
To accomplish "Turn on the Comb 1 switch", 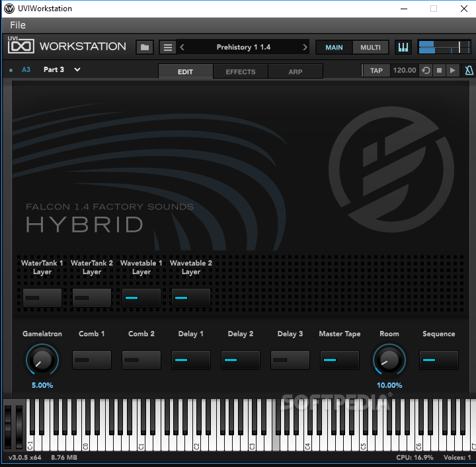I will (x=92, y=360).
